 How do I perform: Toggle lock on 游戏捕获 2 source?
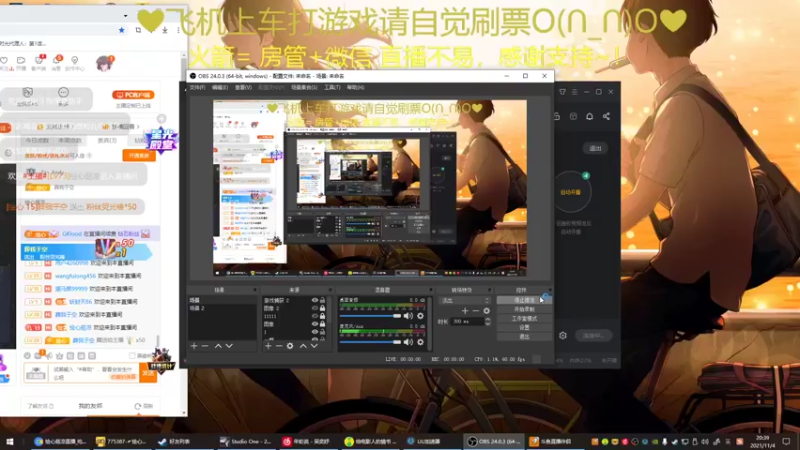[x=322, y=301]
